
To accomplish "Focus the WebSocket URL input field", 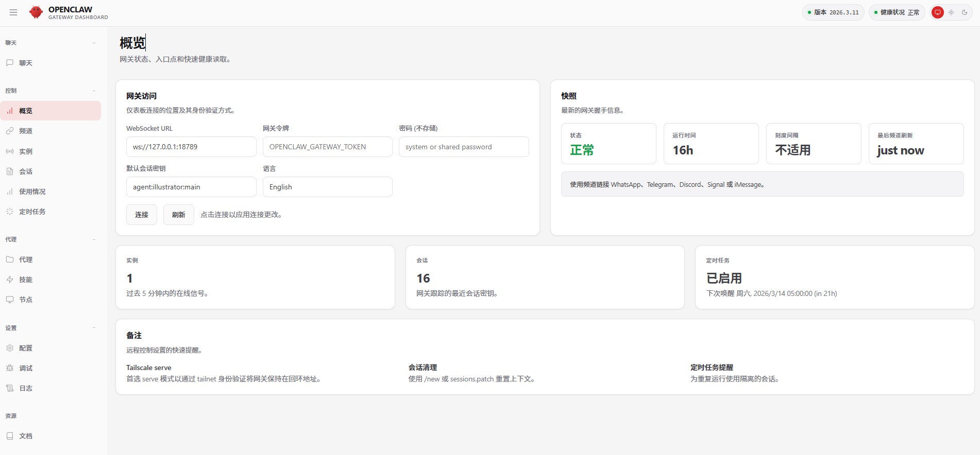I will point(191,147).
